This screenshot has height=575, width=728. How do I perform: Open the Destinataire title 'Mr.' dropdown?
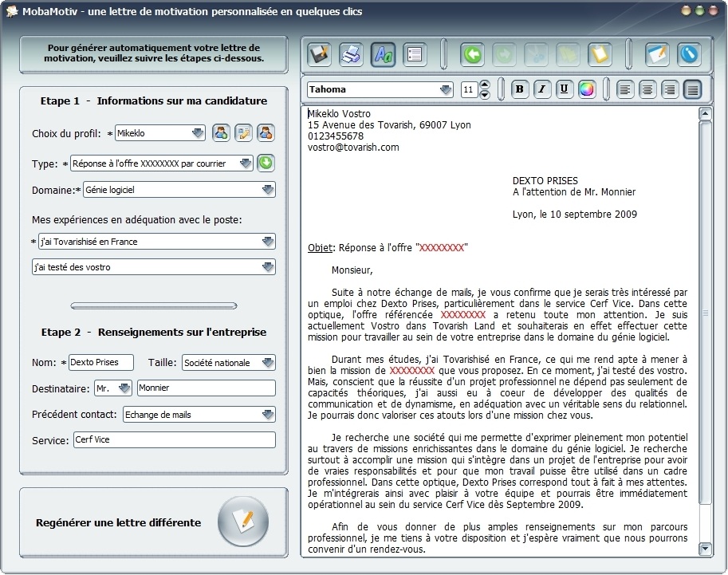point(112,388)
